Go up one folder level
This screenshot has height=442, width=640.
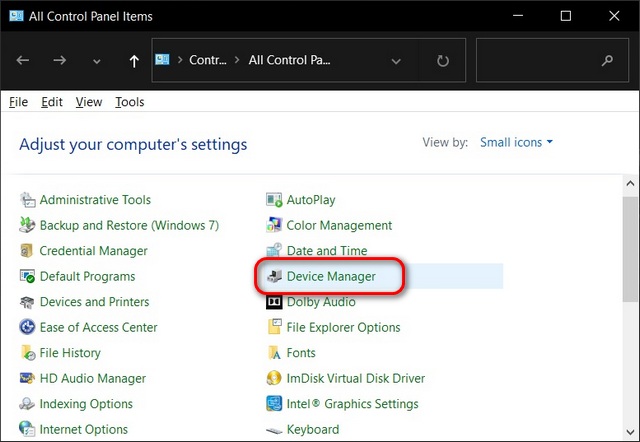[x=134, y=61]
